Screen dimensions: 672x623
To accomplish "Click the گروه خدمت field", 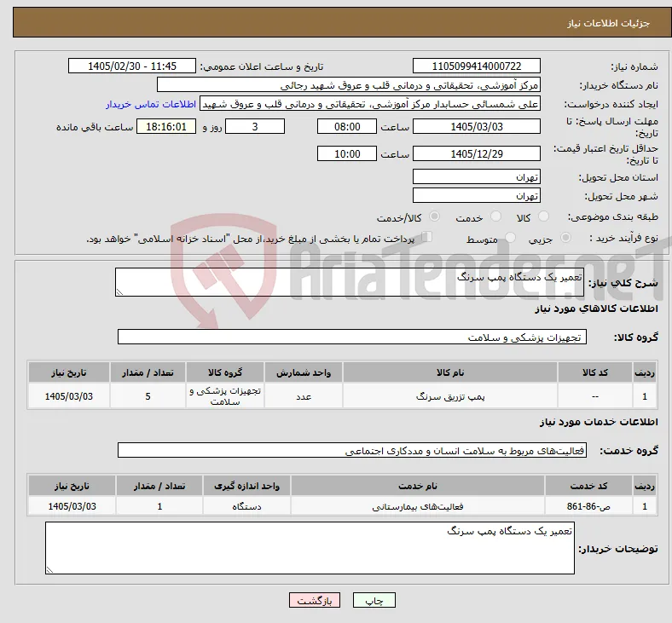I will coord(352,451).
